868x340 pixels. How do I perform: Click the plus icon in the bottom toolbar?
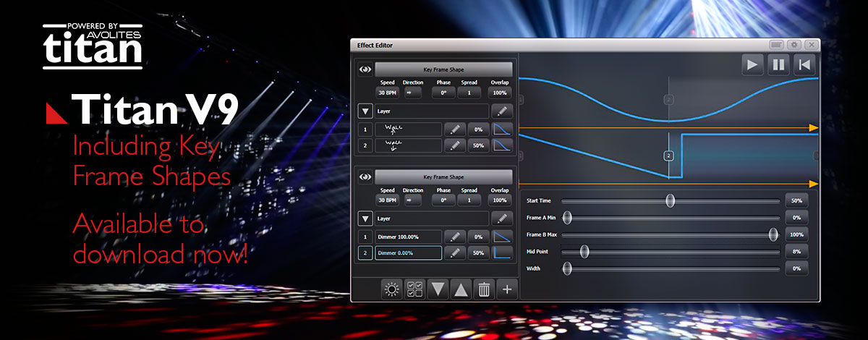507,290
